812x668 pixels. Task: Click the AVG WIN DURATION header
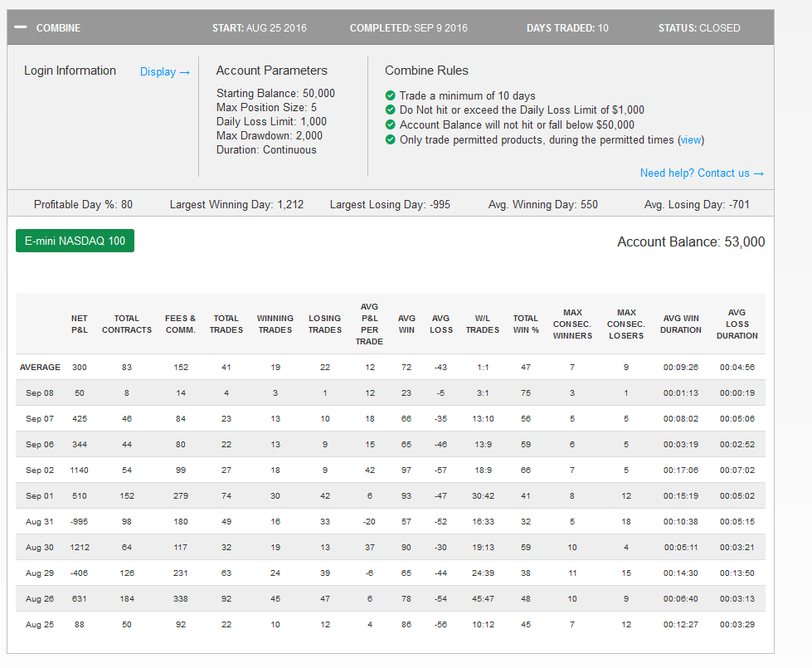[681, 324]
